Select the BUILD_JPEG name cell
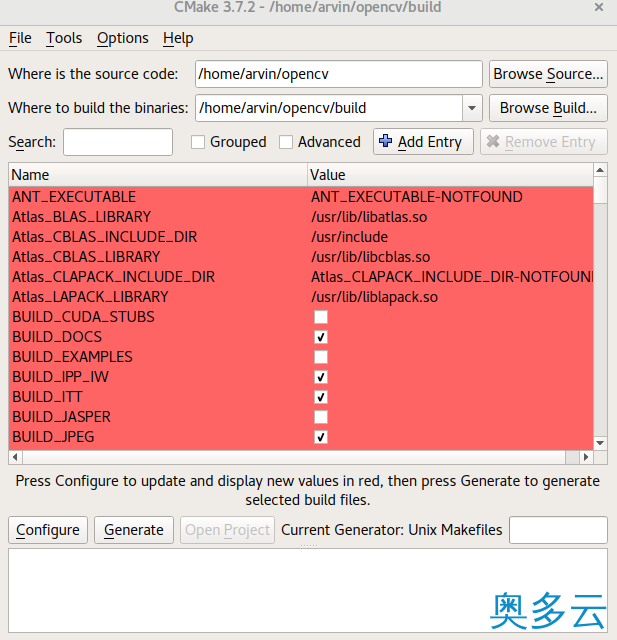Image resolution: width=617 pixels, height=640 pixels. point(53,437)
